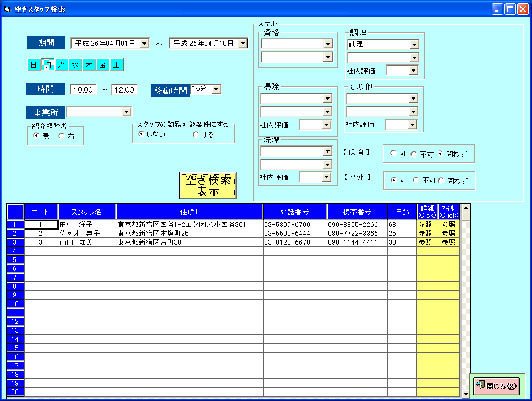The height and width of the screenshot is (401, 532).
Task: Open 詳細 参照 for 山口 知美
Action: pos(427,242)
